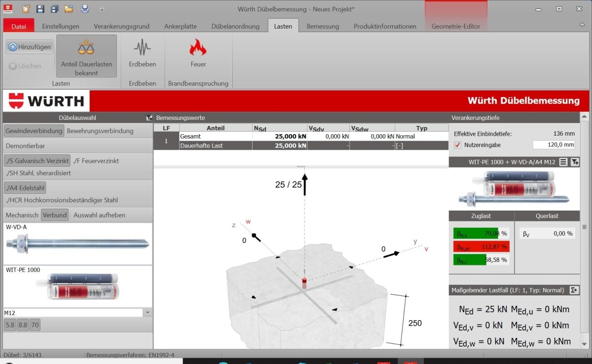
Task: Click the Open folder icon
Action: tap(69, 8)
